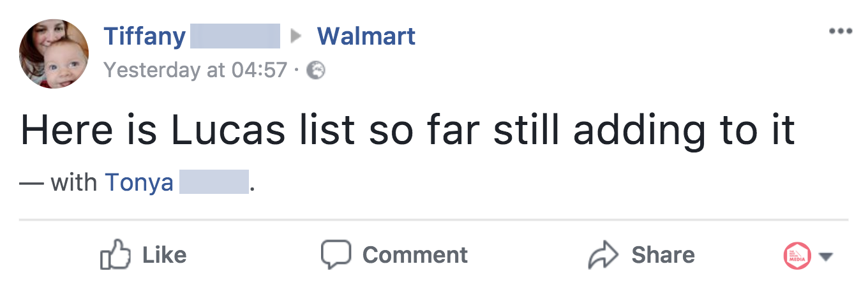
Task: Click the Comment speech bubble icon
Action: coord(336,254)
